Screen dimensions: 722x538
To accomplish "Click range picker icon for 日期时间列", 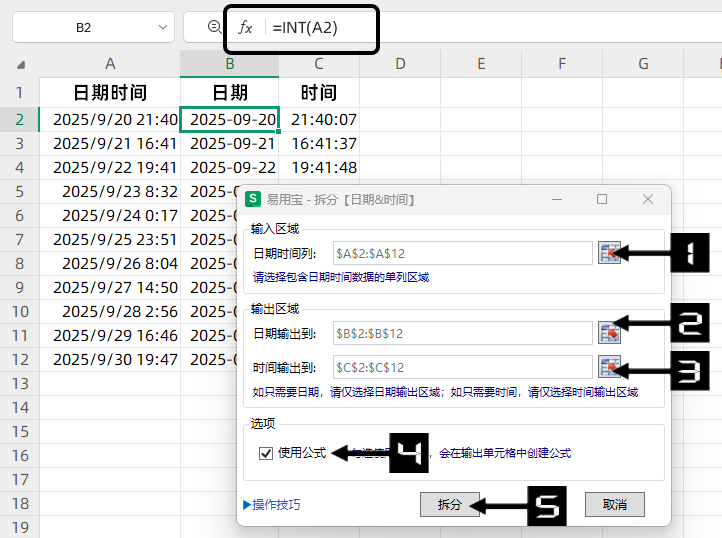I will (x=609, y=253).
